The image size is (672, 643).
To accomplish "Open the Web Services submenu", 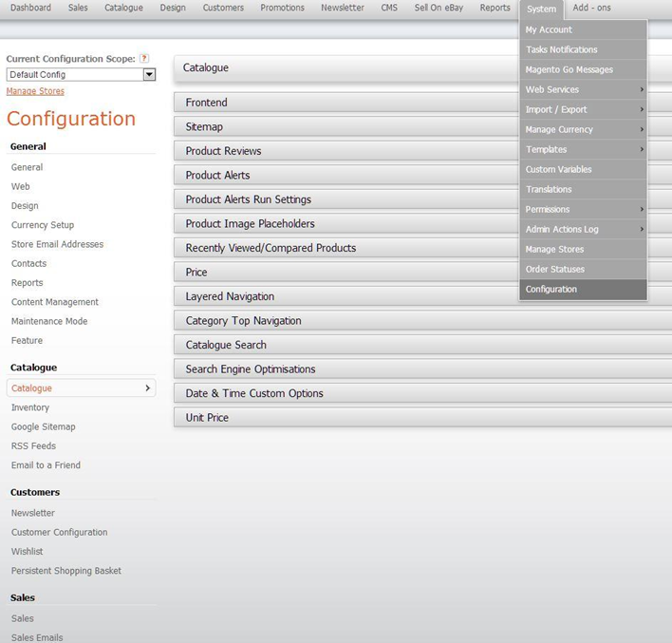I will (583, 89).
